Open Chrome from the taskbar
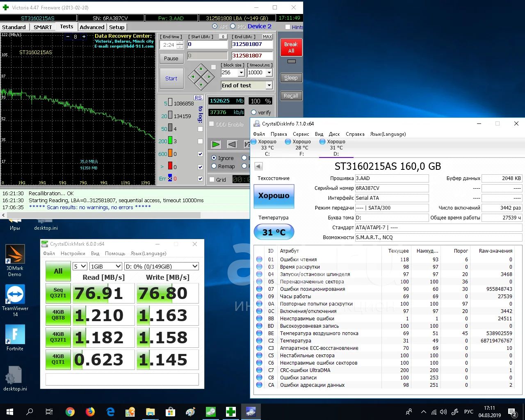525x420 pixels. coord(70,412)
